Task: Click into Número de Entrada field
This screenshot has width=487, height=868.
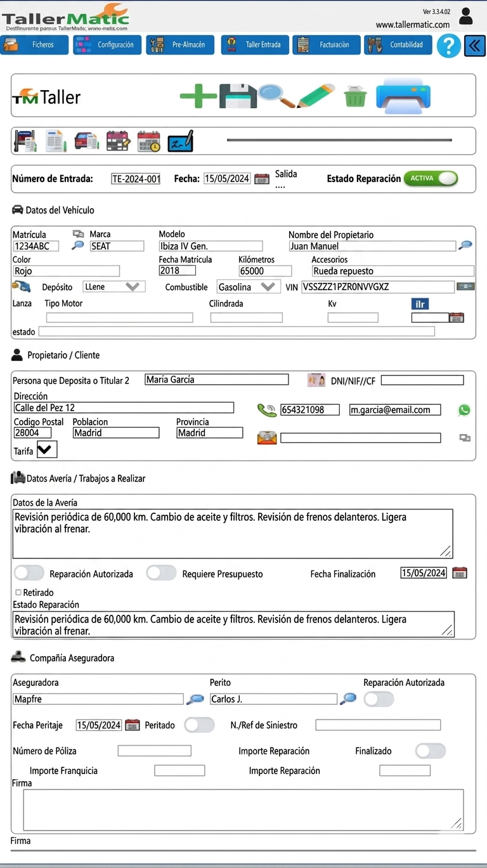Action: tap(136, 179)
